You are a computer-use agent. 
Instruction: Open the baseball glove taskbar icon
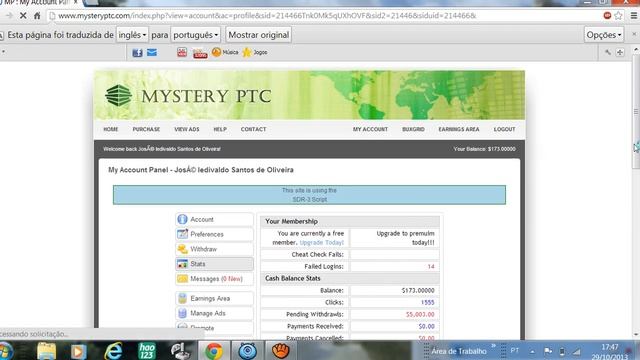(x=280, y=351)
